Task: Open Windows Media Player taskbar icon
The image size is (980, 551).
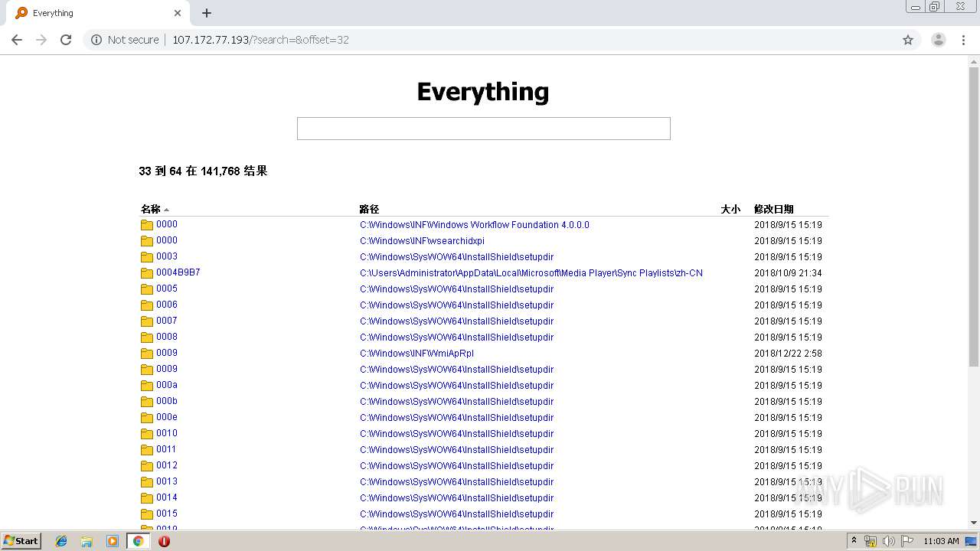Action: (x=113, y=541)
